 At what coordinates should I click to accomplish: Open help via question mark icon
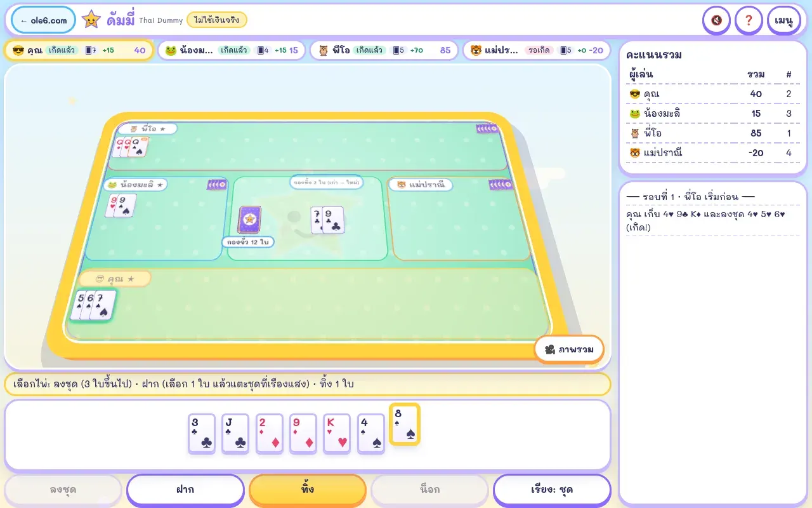[749, 20]
